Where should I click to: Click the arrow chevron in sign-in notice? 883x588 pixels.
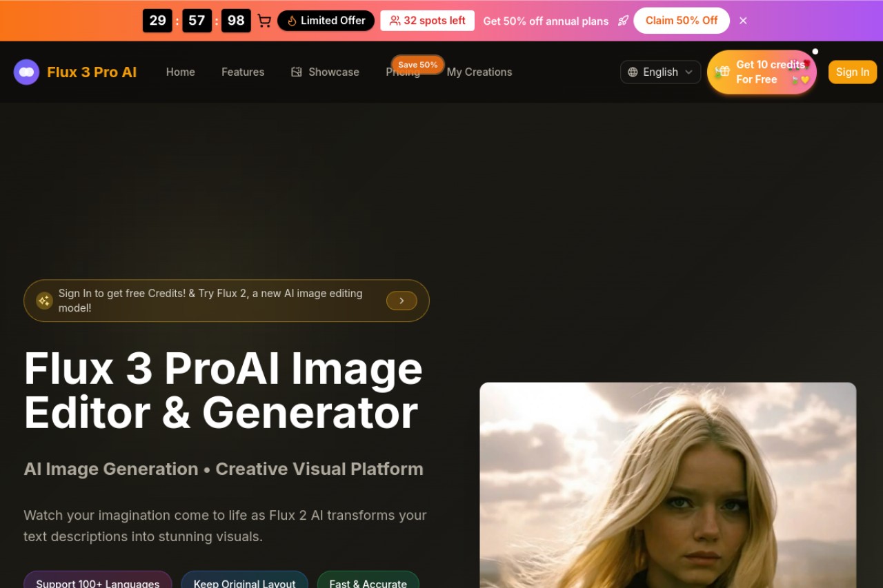click(x=401, y=301)
